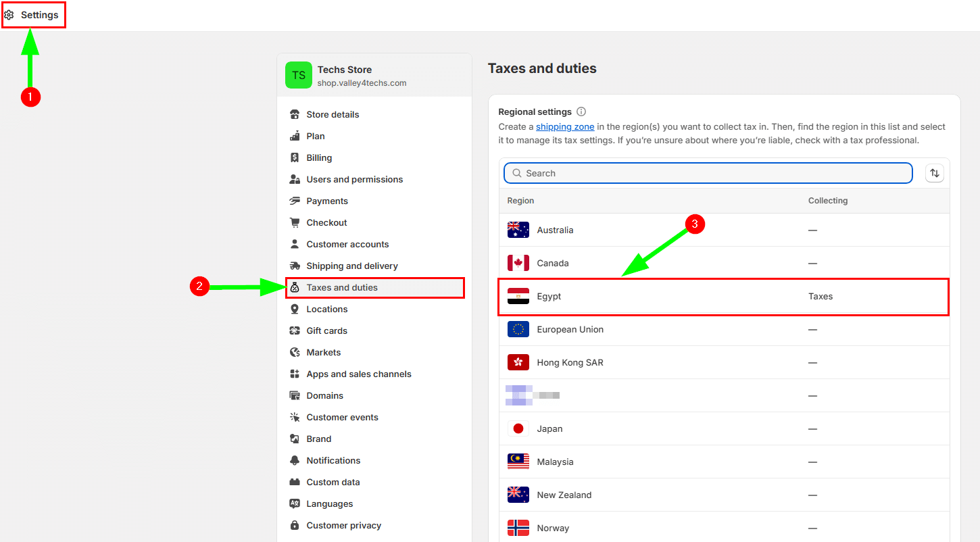This screenshot has width=980, height=542.
Task: Open the New Zealand region row
Action: (x=725, y=495)
